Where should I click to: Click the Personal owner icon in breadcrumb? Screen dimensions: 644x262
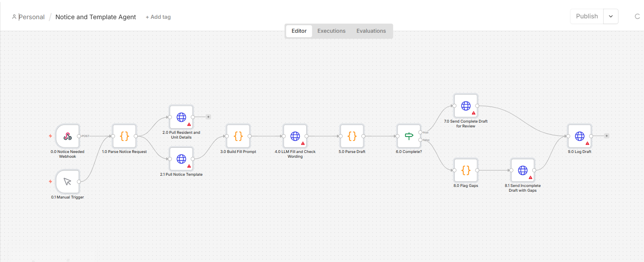tap(14, 17)
